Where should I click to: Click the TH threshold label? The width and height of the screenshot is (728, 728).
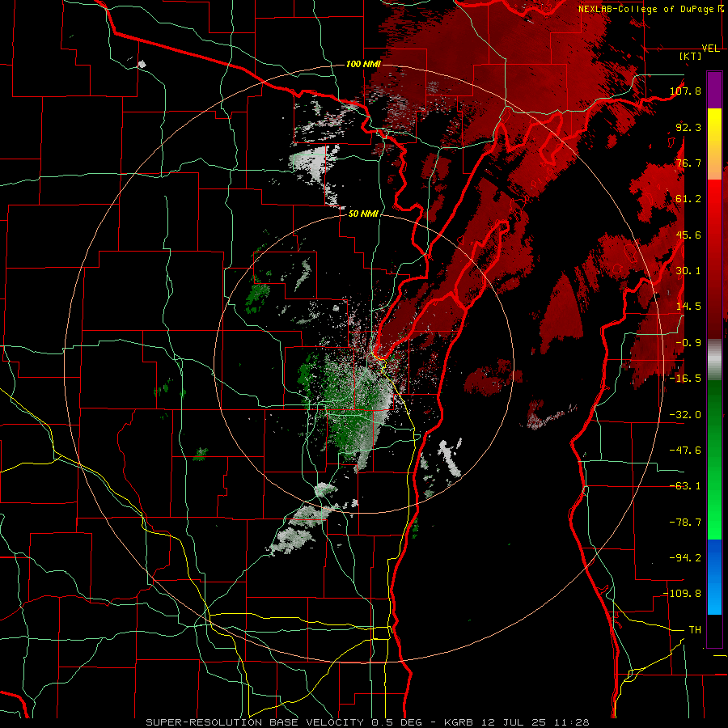pyautogui.click(x=695, y=630)
